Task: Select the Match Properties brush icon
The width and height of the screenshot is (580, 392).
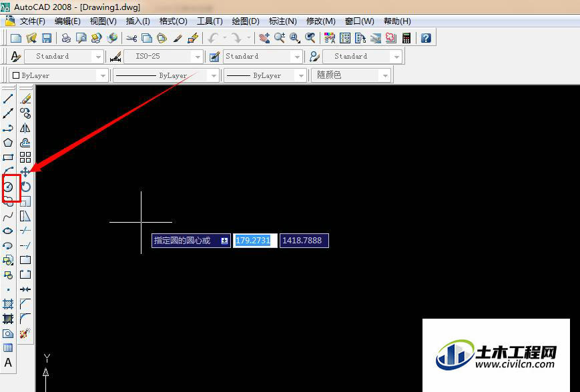Action: (178, 38)
